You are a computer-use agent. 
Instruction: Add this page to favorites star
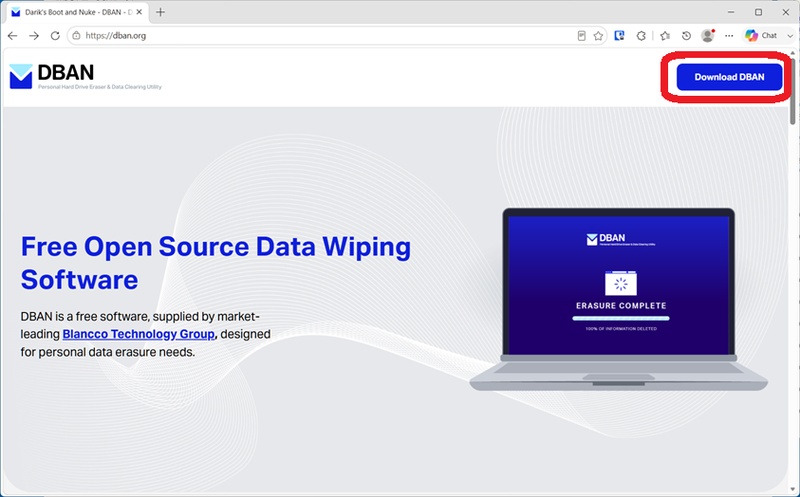click(x=598, y=36)
